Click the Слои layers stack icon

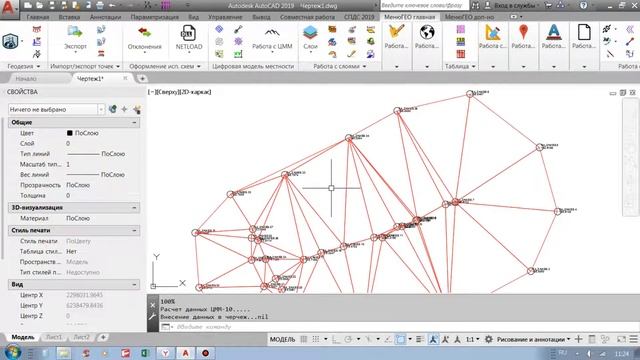pos(310,33)
